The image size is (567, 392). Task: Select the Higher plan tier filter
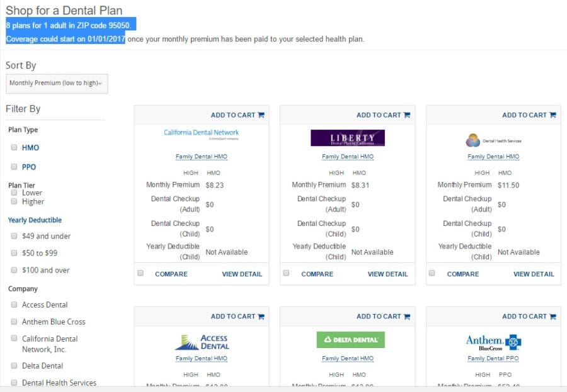pos(14,202)
